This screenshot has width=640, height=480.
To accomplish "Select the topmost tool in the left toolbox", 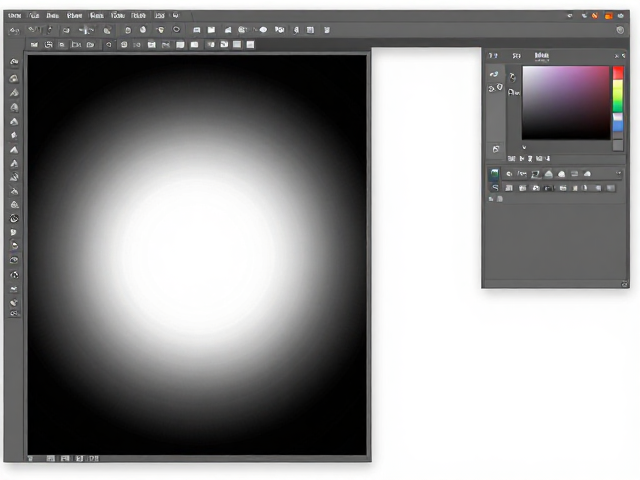I will coord(14,62).
